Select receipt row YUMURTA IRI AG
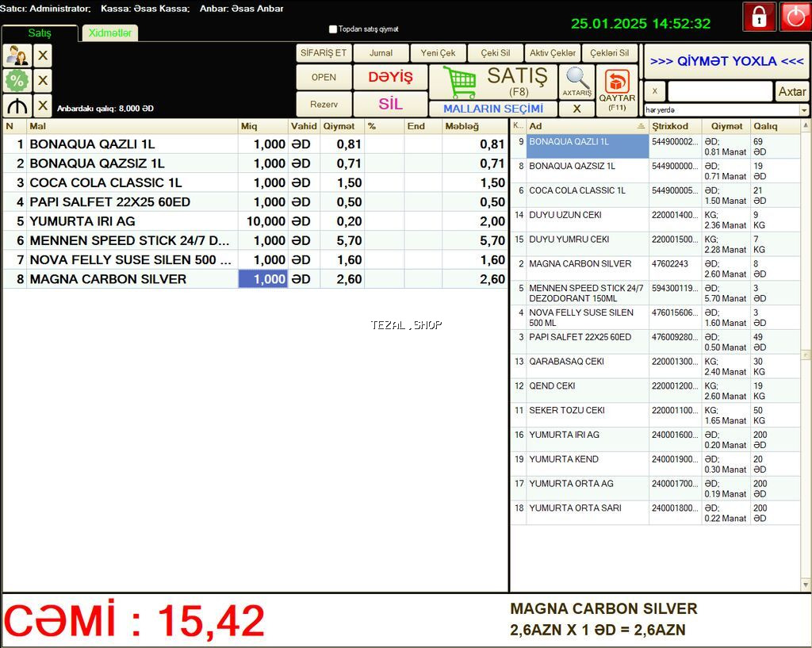 [255, 221]
